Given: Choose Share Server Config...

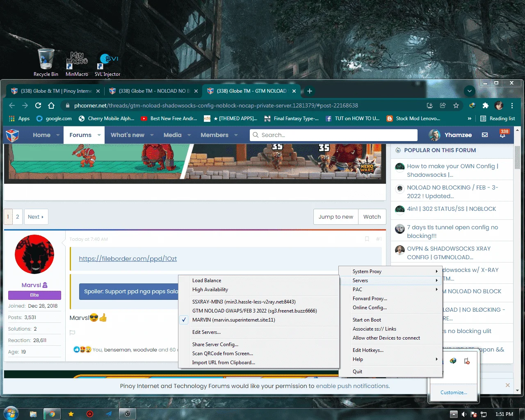Looking at the screenshot, I should tap(258, 345).
